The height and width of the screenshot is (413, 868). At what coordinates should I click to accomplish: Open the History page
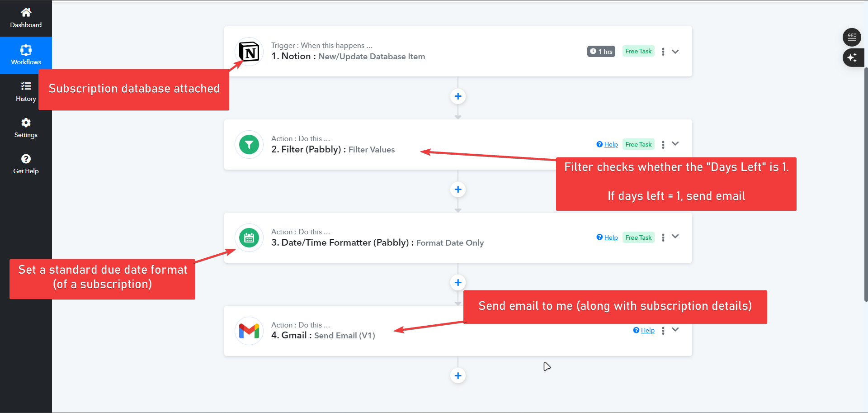click(26, 92)
